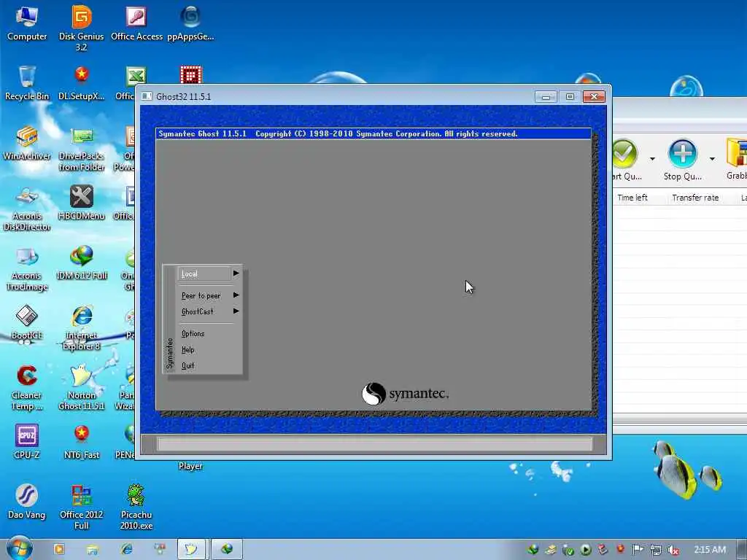The height and width of the screenshot is (560, 747).
Task: Click the network tray icon
Action: click(x=656, y=550)
